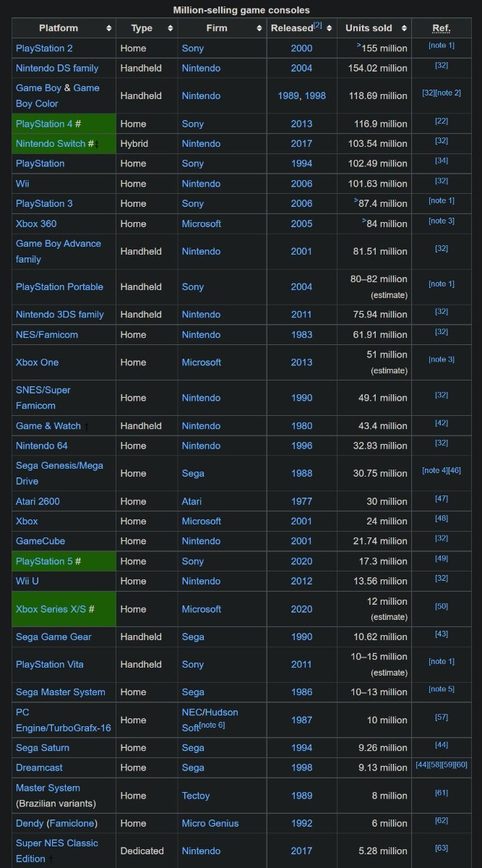Open the Sega Genesis/Mega Drive link
Screen dimensions: 482x868
point(59,473)
